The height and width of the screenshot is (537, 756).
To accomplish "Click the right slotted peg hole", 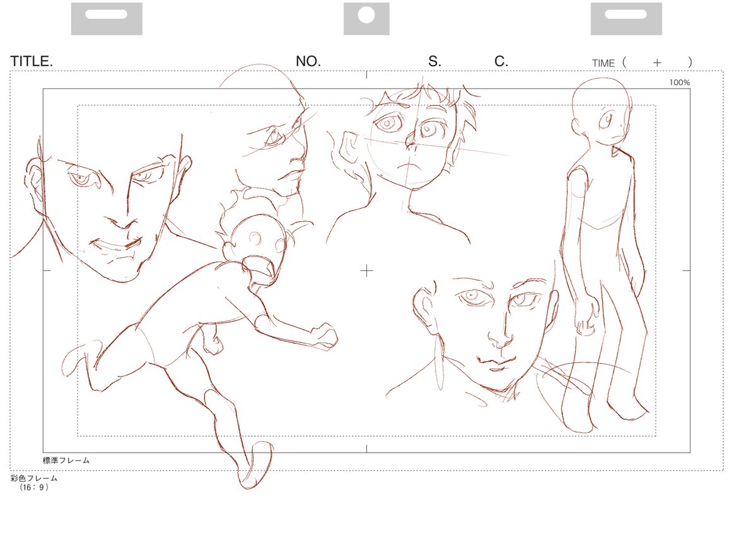I will tap(626, 14).
